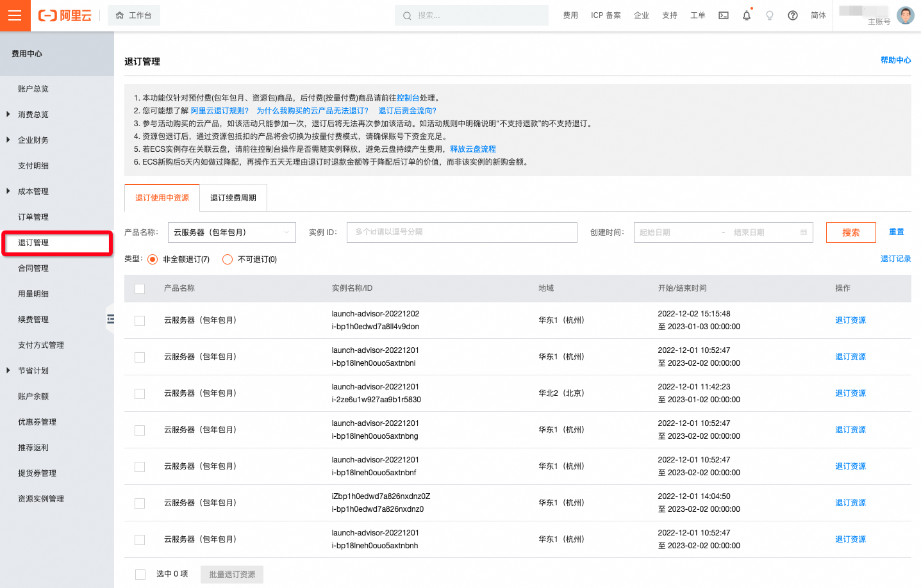Switch to the 退订续费周期 tab
Image resolution: width=921 pixels, height=588 pixels.
point(233,198)
